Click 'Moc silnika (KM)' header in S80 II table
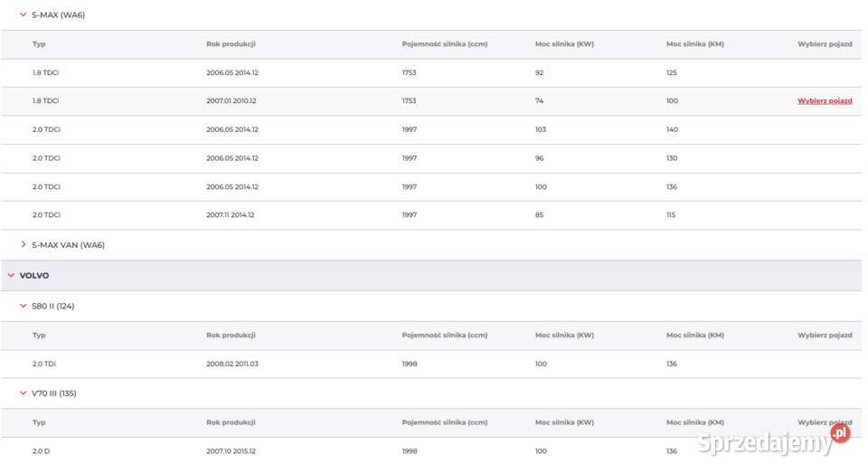Image resolution: width=868 pixels, height=473 pixels. pyautogui.click(x=694, y=336)
